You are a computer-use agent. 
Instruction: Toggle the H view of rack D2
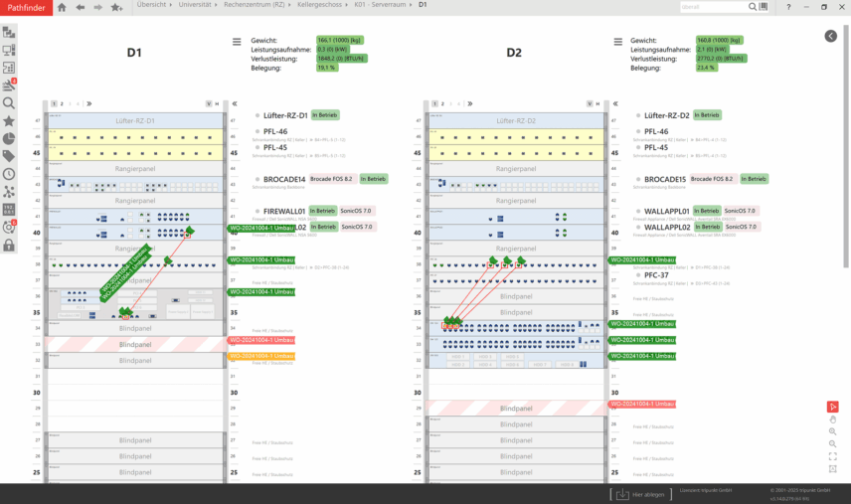click(597, 103)
